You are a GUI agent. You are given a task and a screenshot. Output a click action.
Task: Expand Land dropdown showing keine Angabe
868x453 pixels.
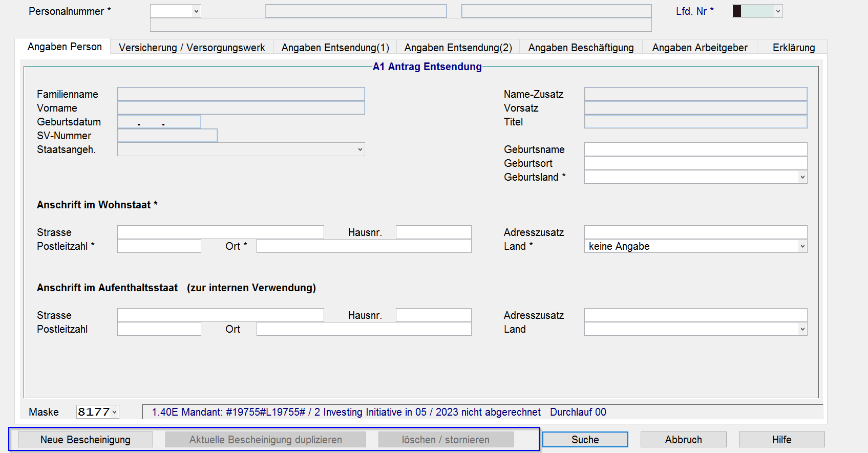802,246
